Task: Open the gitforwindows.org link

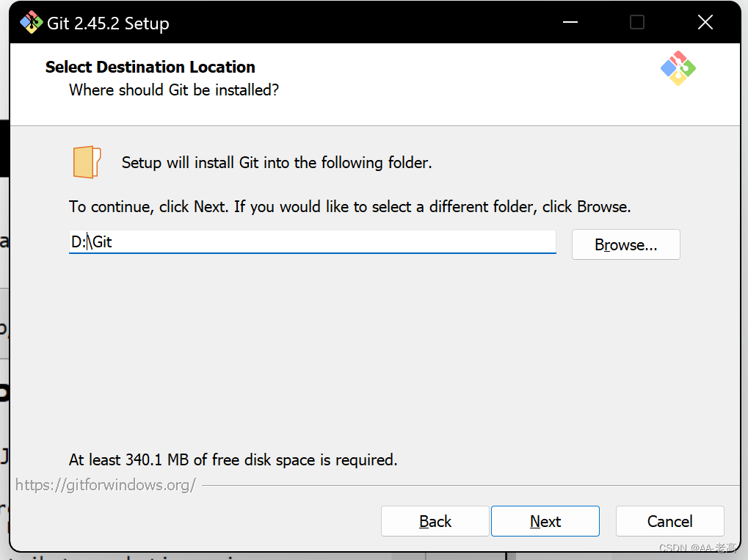Action: (106, 484)
